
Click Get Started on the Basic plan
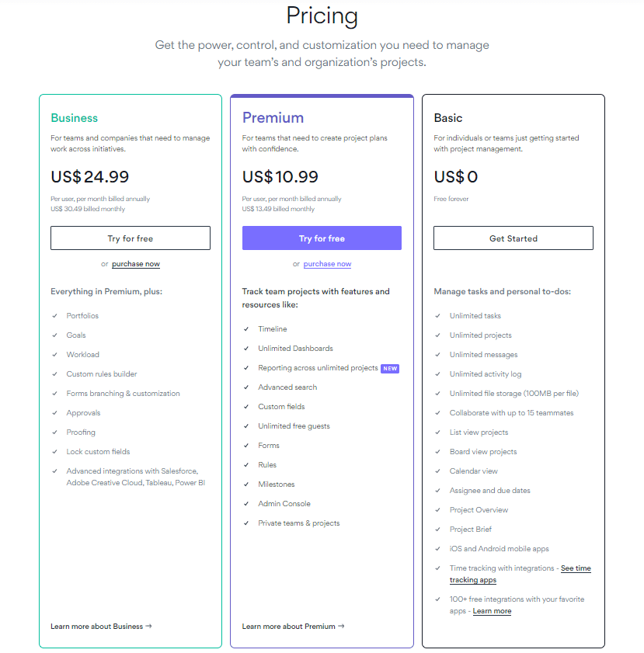(x=513, y=238)
